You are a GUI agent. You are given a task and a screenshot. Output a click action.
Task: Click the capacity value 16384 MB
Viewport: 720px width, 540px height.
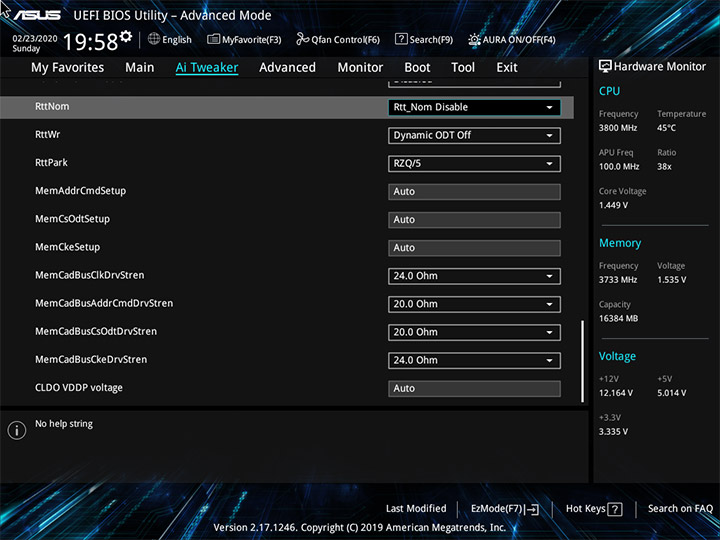[618, 318]
